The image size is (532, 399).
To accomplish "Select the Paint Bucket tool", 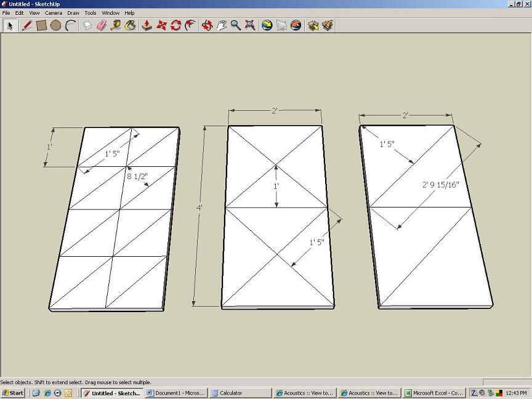I will point(131,25).
